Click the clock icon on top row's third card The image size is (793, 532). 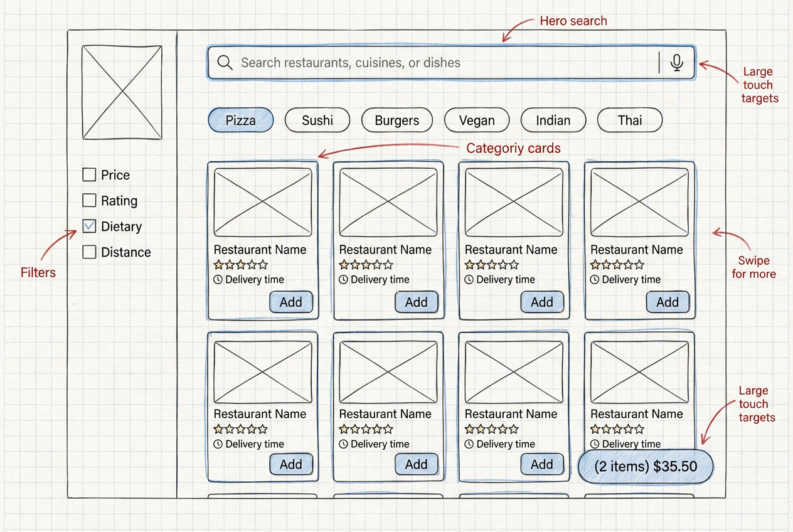pyautogui.click(x=469, y=280)
